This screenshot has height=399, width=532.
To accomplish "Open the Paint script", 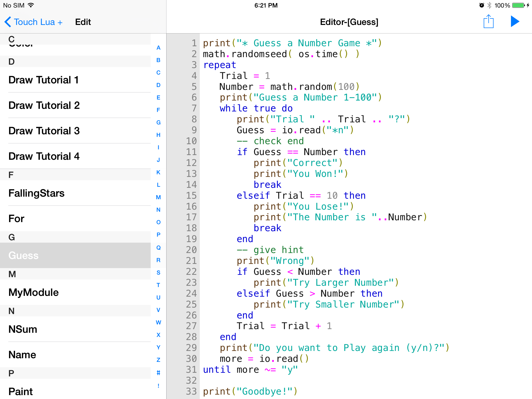I will pos(21,391).
